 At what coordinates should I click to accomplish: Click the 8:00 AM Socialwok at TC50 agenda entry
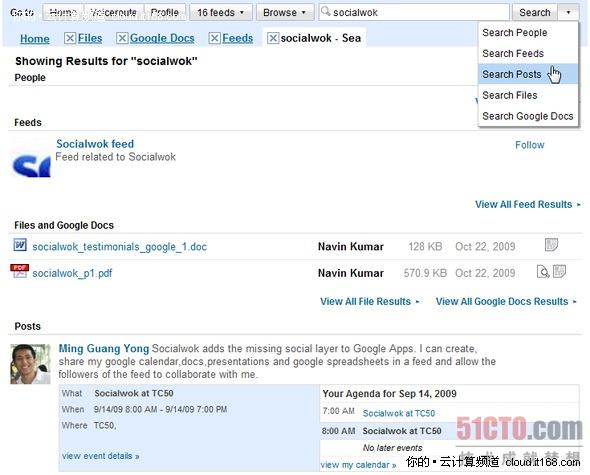(402, 431)
